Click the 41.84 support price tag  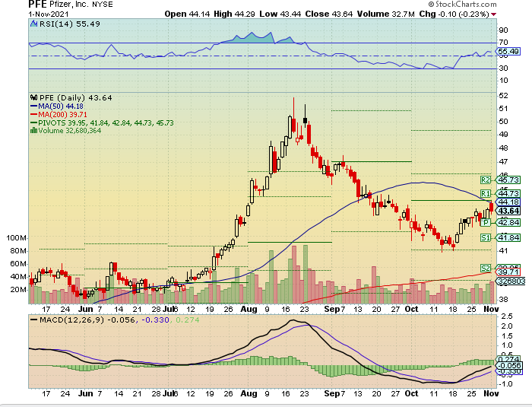tap(508, 238)
